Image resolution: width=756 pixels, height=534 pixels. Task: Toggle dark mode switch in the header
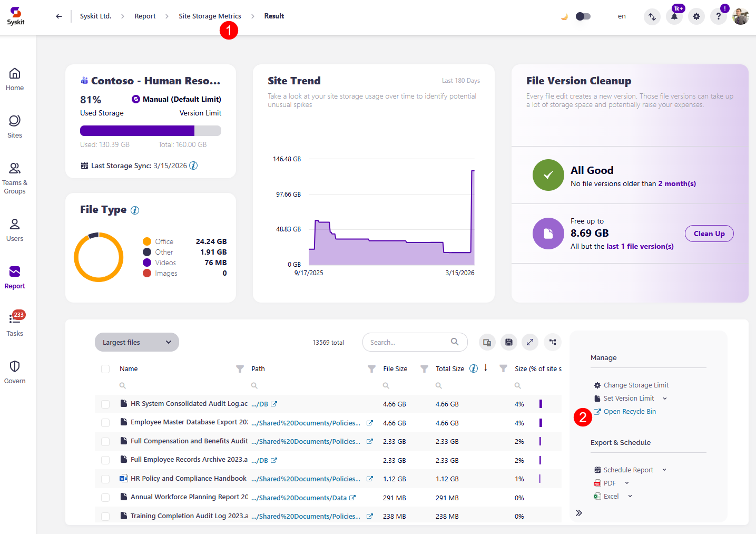click(582, 16)
